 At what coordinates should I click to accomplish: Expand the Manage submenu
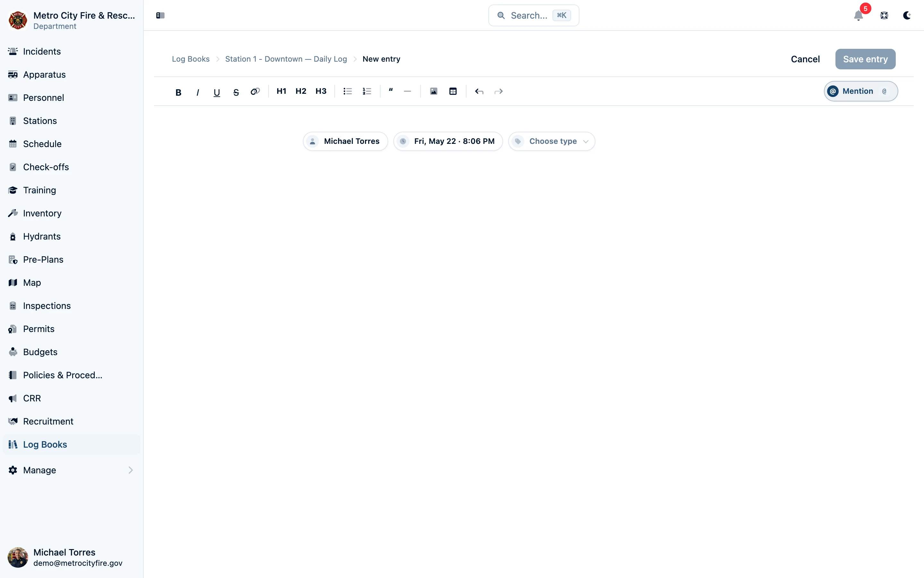pyautogui.click(x=72, y=470)
